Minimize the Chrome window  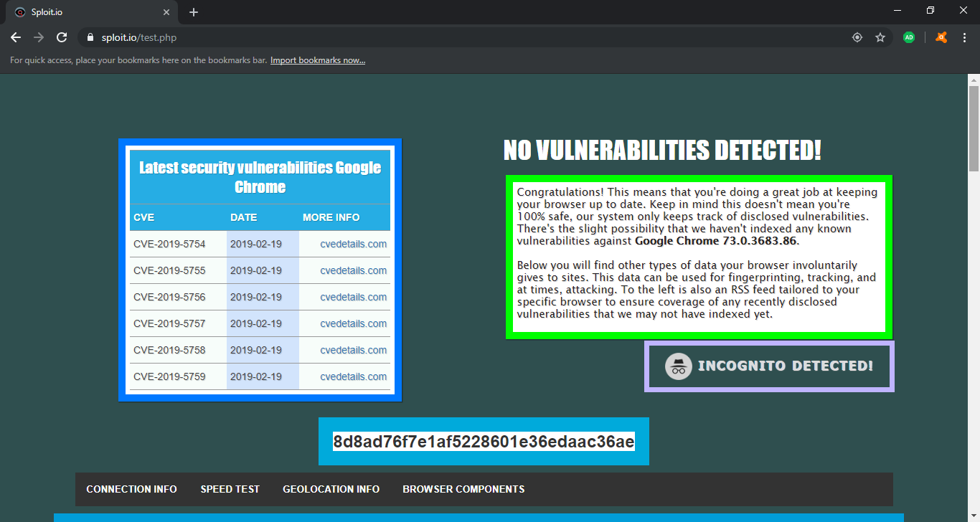pos(897,10)
